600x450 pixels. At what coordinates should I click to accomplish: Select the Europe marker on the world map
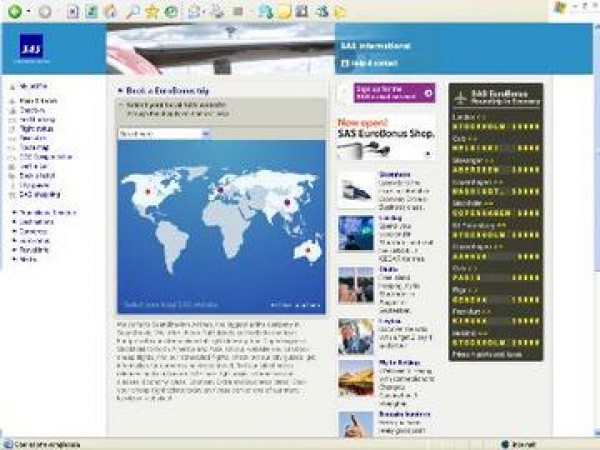coord(219,188)
